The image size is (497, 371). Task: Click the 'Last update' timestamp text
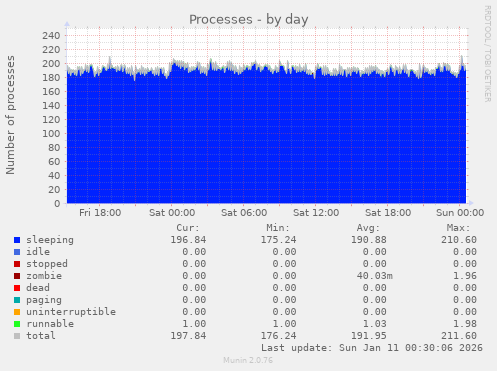(372, 348)
